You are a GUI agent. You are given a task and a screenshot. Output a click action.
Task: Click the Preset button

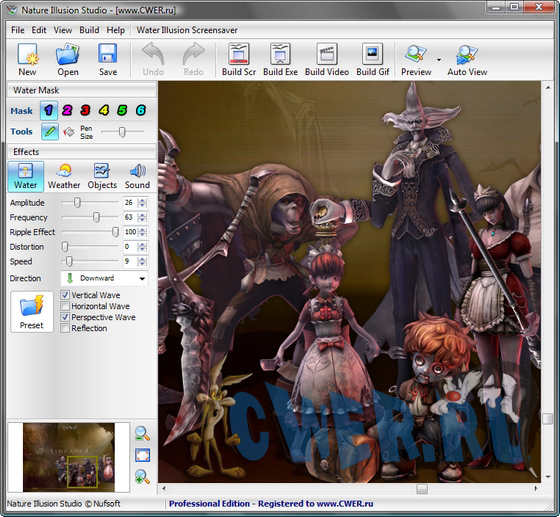pyautogui.click(x=32, y=312)
